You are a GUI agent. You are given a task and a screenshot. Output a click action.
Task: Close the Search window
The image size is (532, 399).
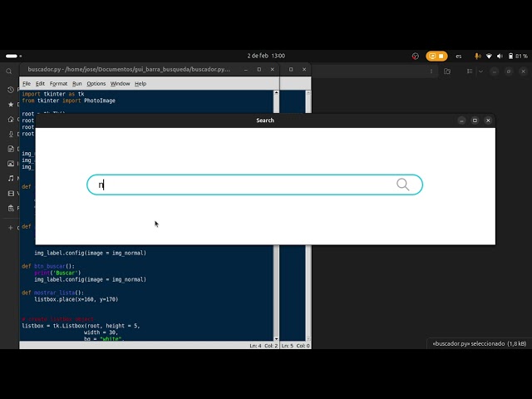click(x=488, y=121)
